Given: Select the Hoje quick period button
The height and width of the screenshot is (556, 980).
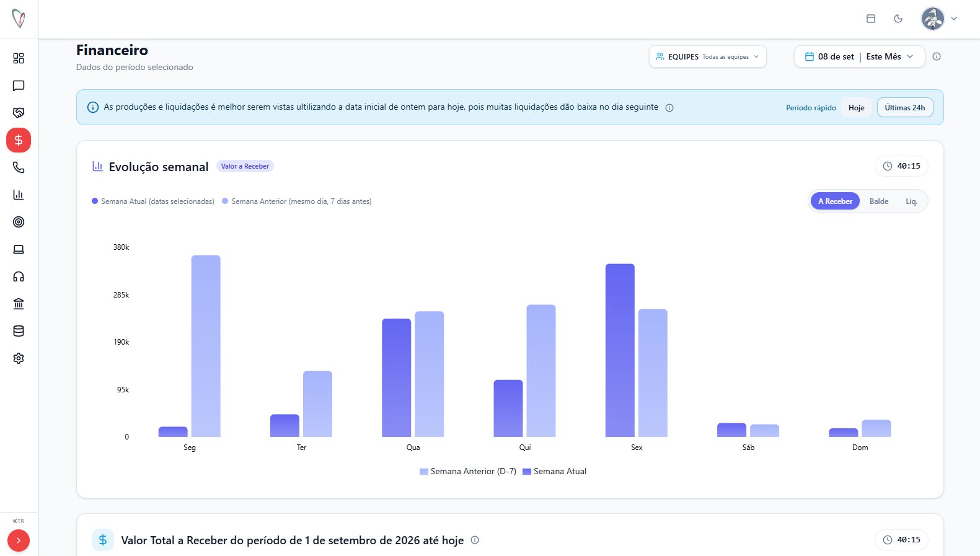Looking at the screenshot, I should coord(857,108).
